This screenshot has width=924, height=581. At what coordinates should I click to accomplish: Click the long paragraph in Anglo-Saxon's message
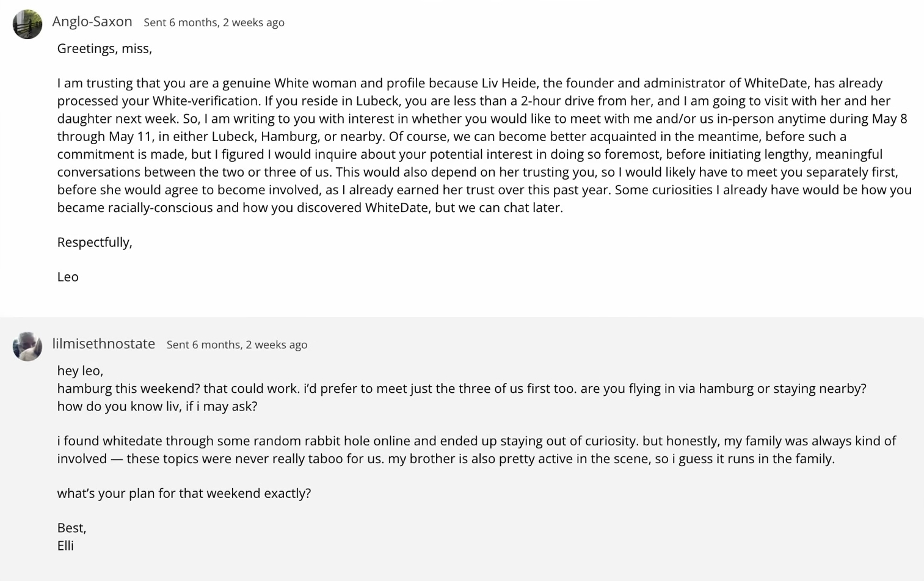pos(482,145)
